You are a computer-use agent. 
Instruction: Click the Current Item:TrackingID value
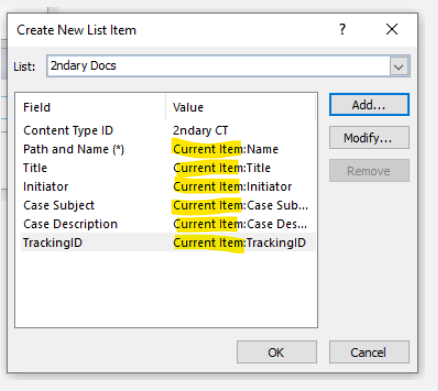pyautogui.click(x=239, y=242)
